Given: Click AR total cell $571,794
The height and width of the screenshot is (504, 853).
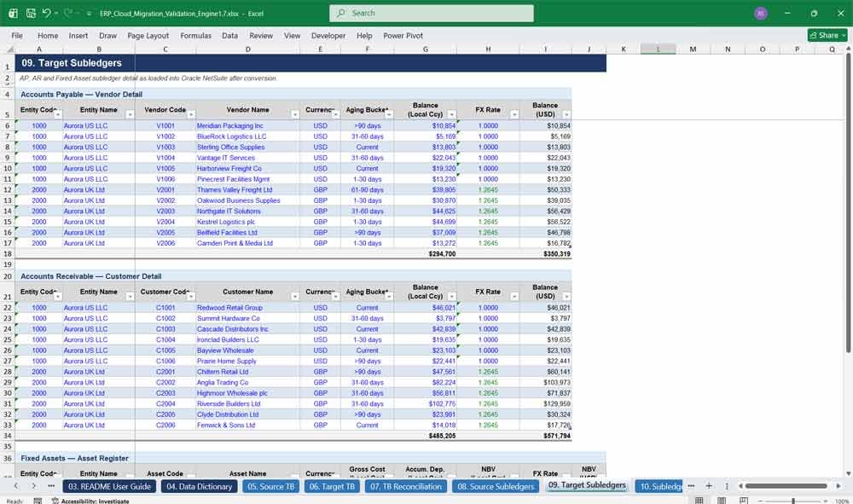Looking at the screenshot, I should [x=545, y=436].
